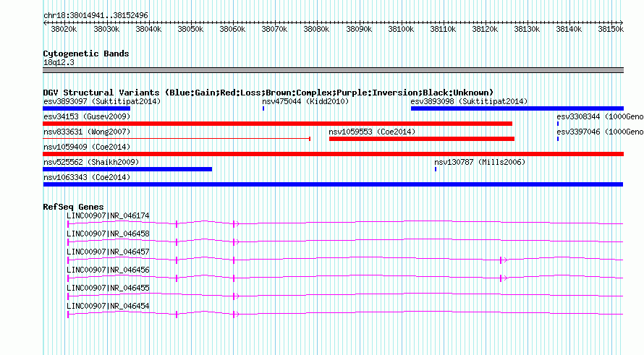This screenshot has height=355, width=644.
Task: Select the red nsv1059553 loss bar
Action: [422, 139]
